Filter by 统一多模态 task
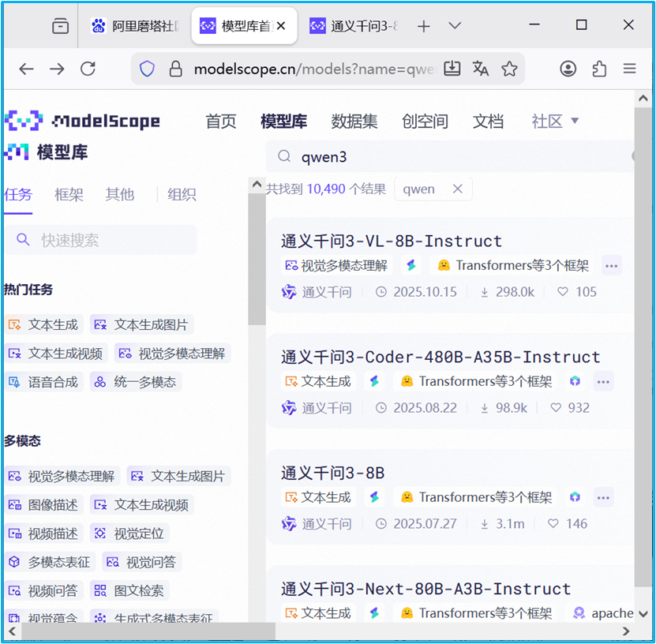 (136, 382)
